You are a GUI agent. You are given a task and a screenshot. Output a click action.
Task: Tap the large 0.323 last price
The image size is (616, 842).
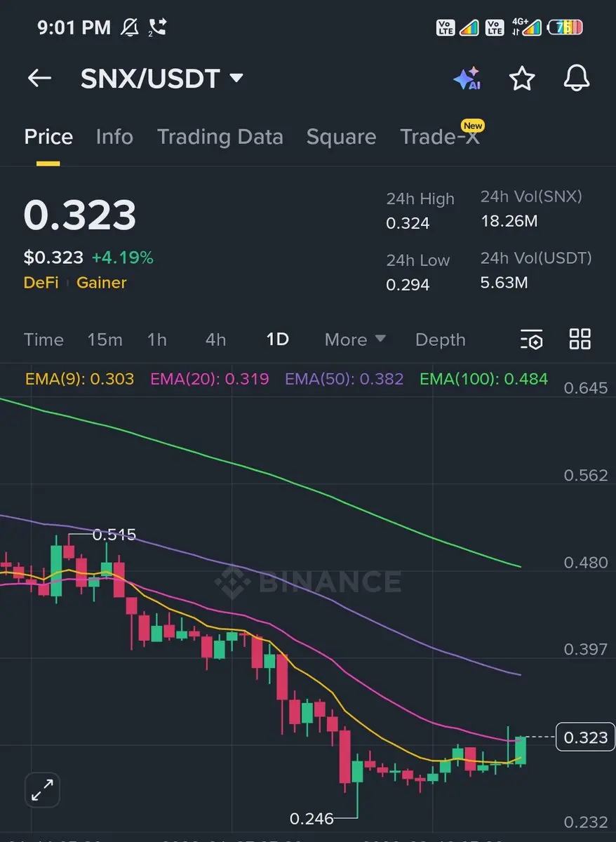(80, 215)
